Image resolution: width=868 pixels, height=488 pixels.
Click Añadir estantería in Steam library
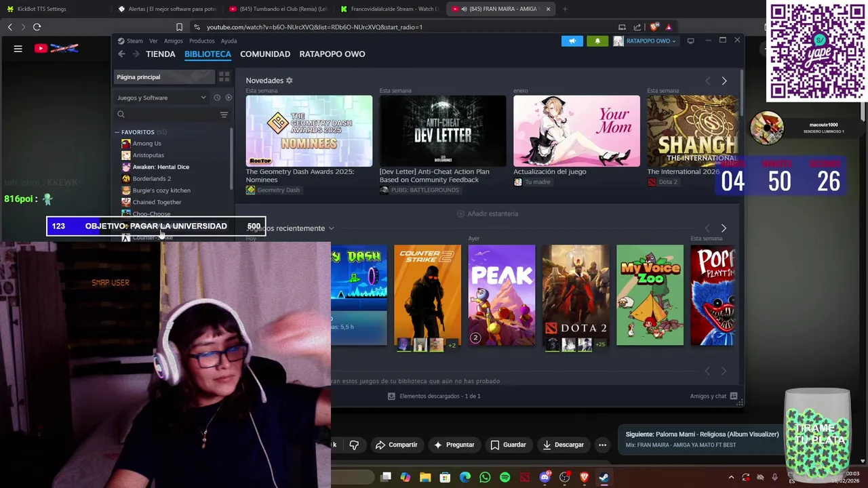[x=488, y=213]
